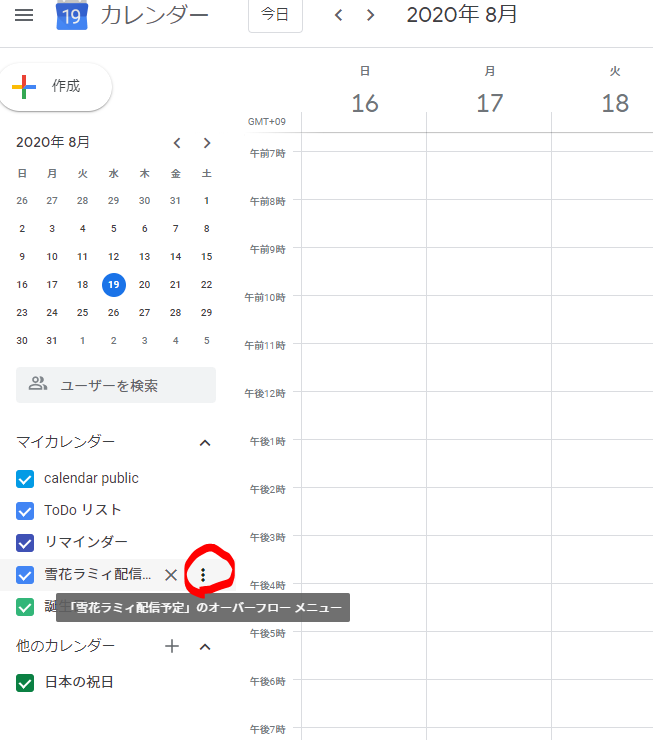Click the 日本の祝日 calendar label

coord(79,682)
